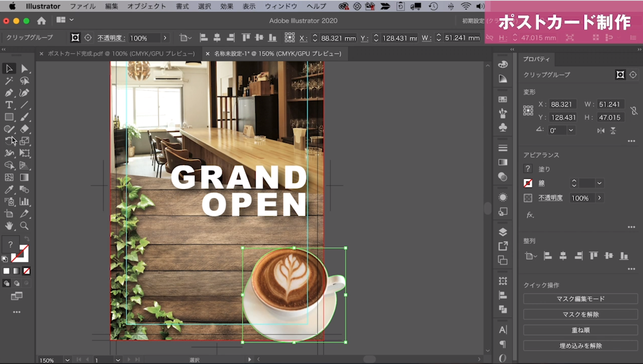Click the X position input field
This screenshot has height=364, width=643.
(x=562, y=104)
